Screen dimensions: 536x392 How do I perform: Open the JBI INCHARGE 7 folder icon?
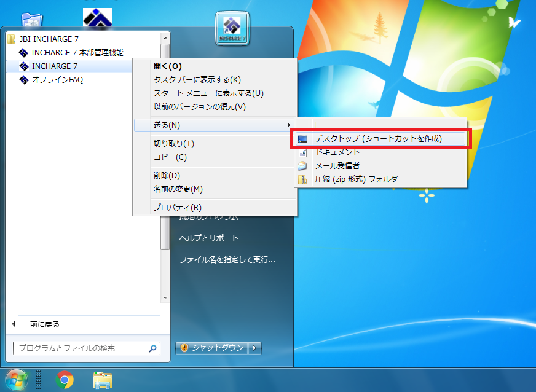pos(11,39)
